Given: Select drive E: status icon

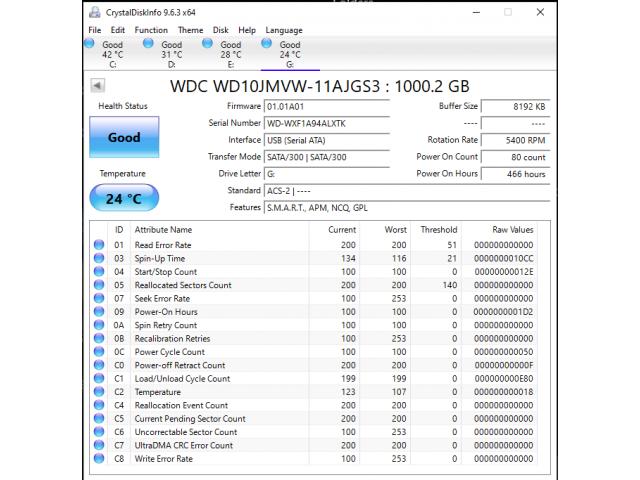Looking at the screenshot, I should pyautogui.click(x=209, y=44).
